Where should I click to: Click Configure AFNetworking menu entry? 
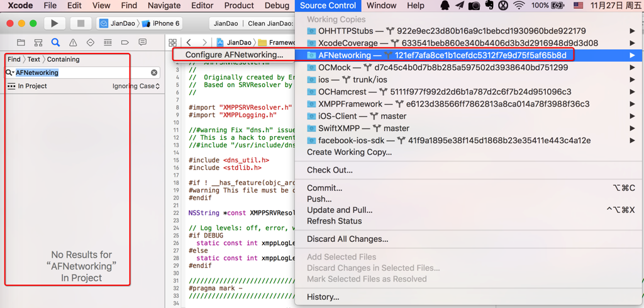(234, 55)
